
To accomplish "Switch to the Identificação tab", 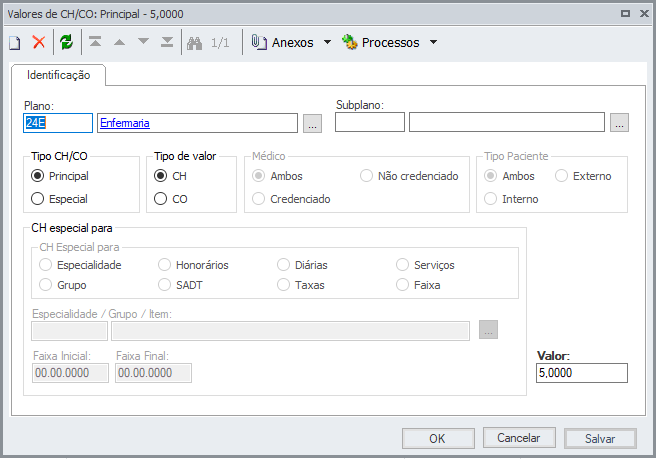I will [58, 75].
